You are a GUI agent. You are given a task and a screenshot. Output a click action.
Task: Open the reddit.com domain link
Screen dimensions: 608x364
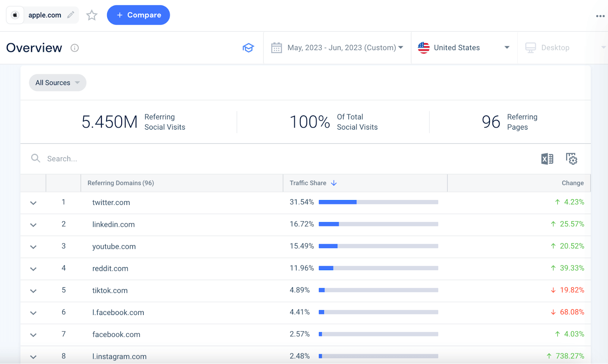[110, 269]
